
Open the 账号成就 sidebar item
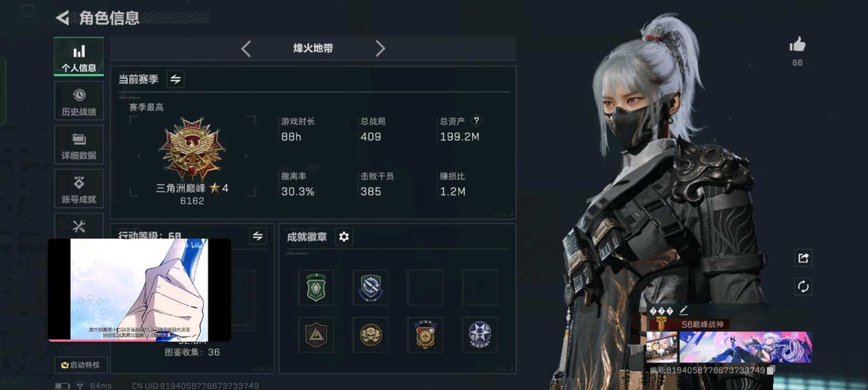pyautogui.click(x=78, y=189)
